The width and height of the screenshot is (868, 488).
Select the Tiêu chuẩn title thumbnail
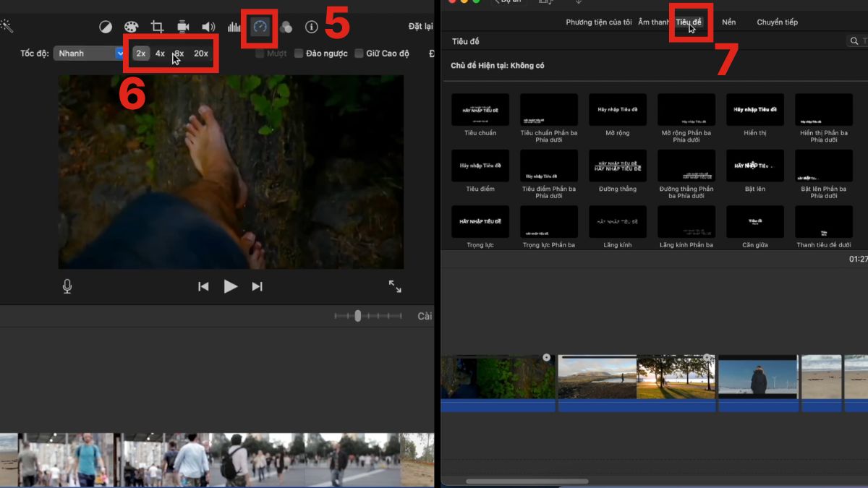tap(480, 110)
